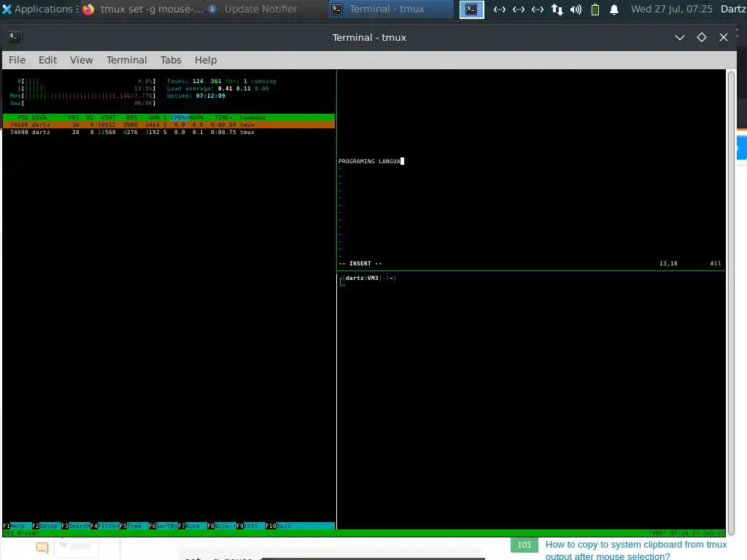Click the terminal window menu icon in titlebar
The height and width of the screenshot is (560, 747).
point(15,38)
